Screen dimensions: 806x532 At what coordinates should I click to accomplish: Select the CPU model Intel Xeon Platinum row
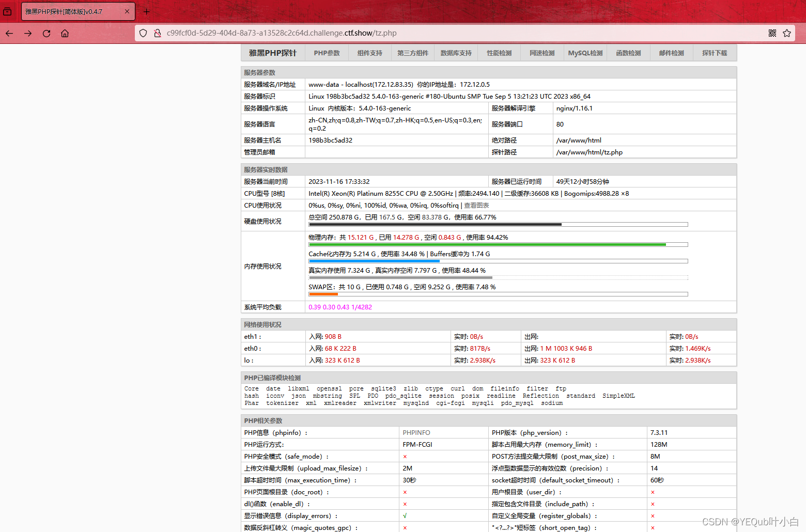click(489, 194)
